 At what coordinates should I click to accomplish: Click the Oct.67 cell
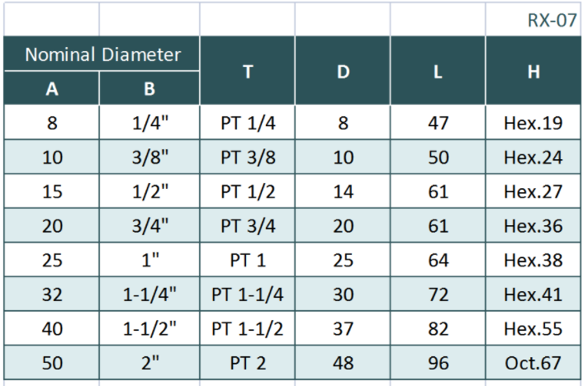[533, 363]
